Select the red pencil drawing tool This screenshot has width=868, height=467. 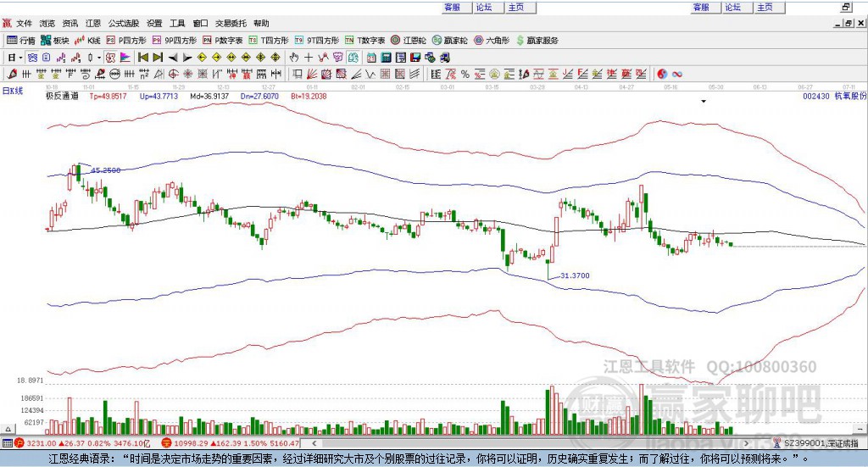point(12,74)
